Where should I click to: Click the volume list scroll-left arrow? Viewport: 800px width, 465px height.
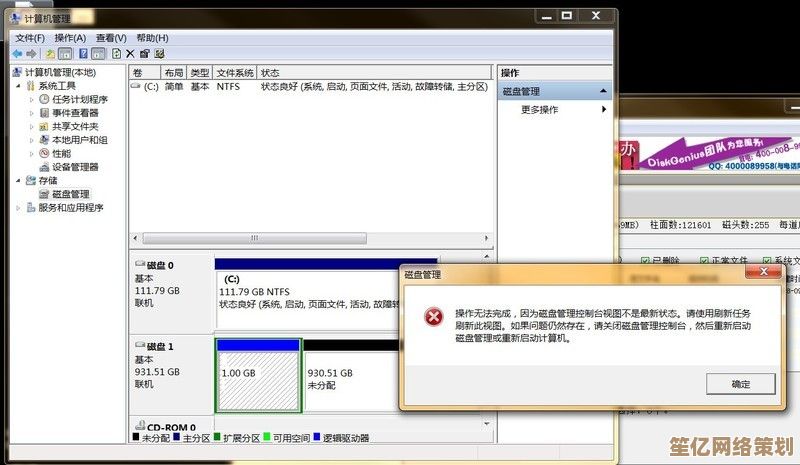(135, 238)
